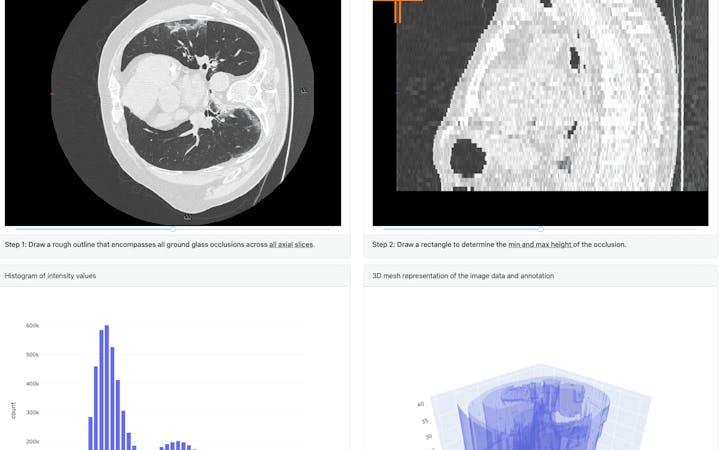Click the "300k" histogram axis label
720x450 pixels.
point(33,412)
